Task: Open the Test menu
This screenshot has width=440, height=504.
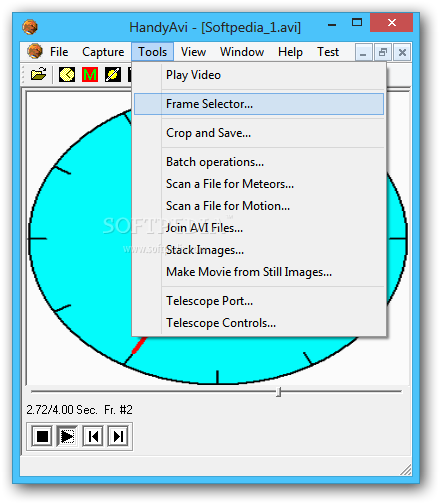Action: [328, 52]
